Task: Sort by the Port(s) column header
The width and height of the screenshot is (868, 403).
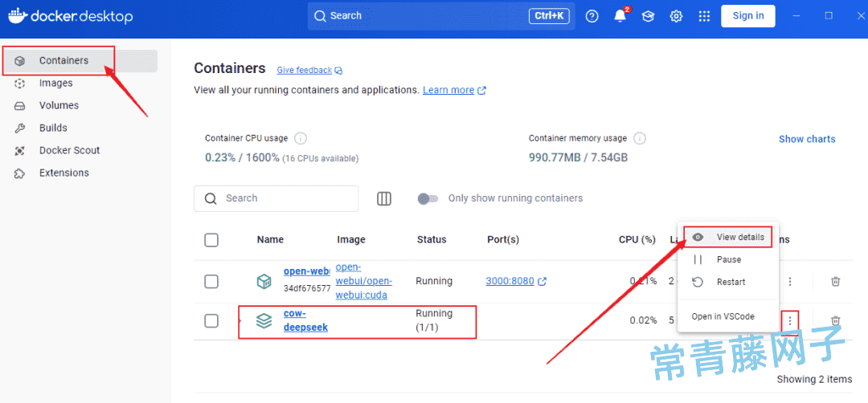Action: pyautogui.click(x=503, y=240)
